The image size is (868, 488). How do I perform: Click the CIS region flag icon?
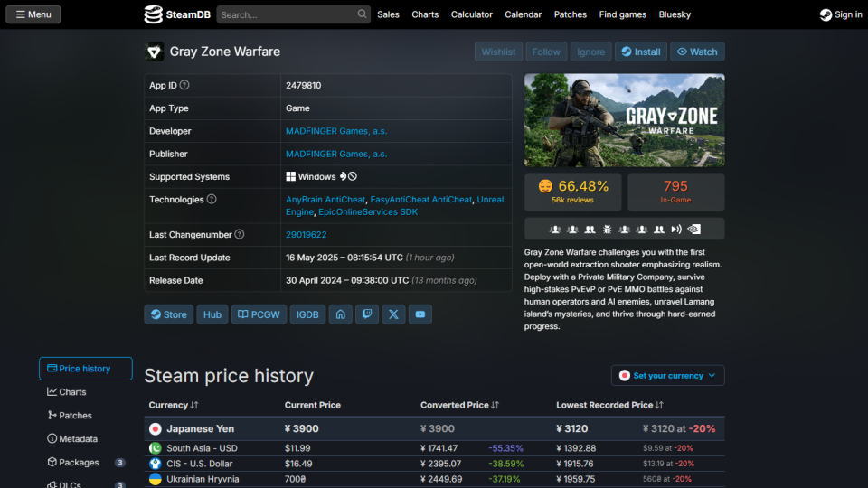(x=155, y=464)
